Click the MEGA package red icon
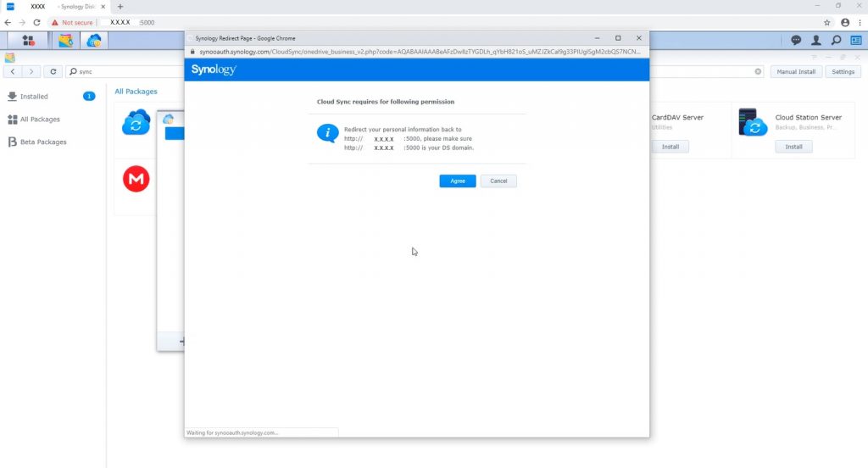 (136, 179)
